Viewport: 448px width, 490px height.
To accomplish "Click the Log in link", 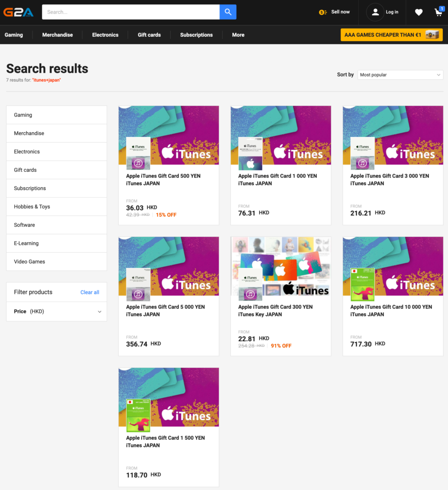I will pyautogui.click(x=392, y=12).
